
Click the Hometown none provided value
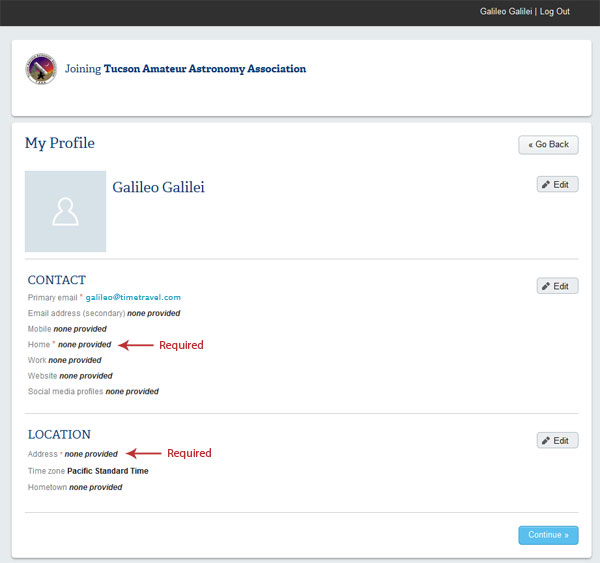(x=96, y=487)
